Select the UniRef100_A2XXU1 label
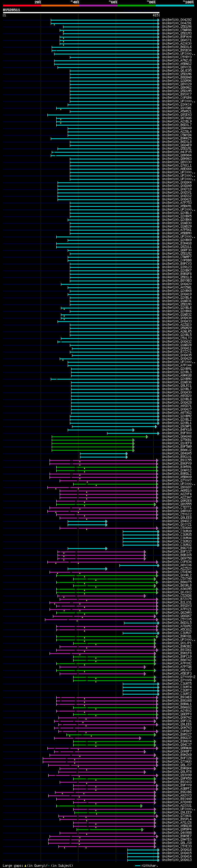Viewport: 197px width, 868px height. 177,806
